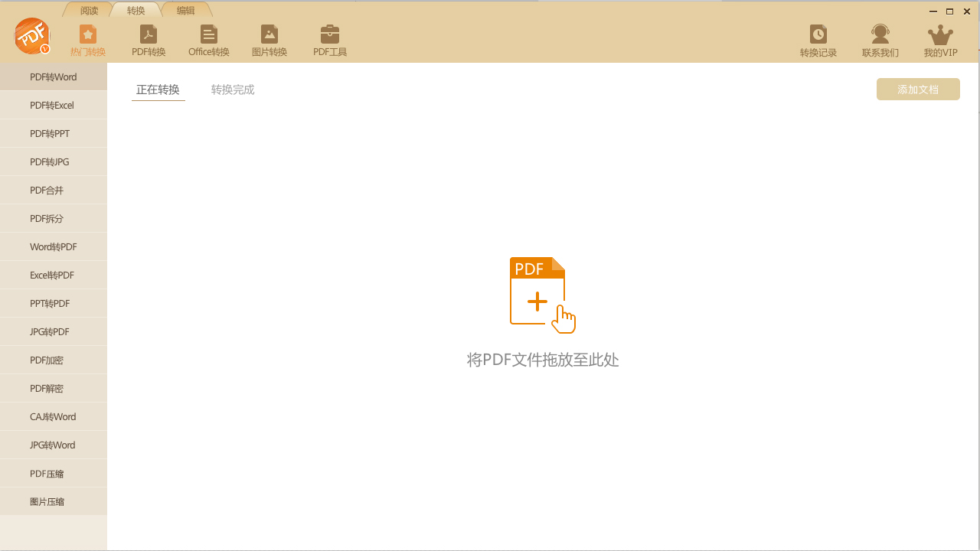Image resolution: width=980 pixels, height=551 pixels.
Task: Select the 图片转换 icon
Action: 269,40
